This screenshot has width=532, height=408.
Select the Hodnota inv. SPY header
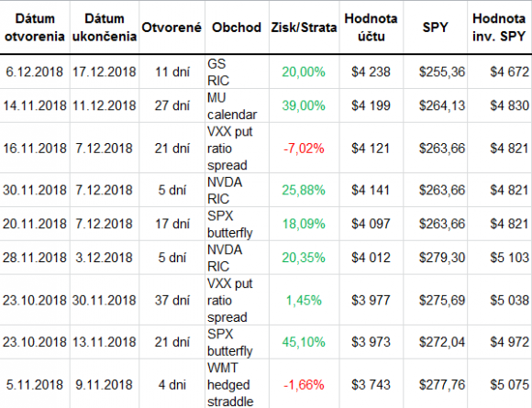(499, 28)
